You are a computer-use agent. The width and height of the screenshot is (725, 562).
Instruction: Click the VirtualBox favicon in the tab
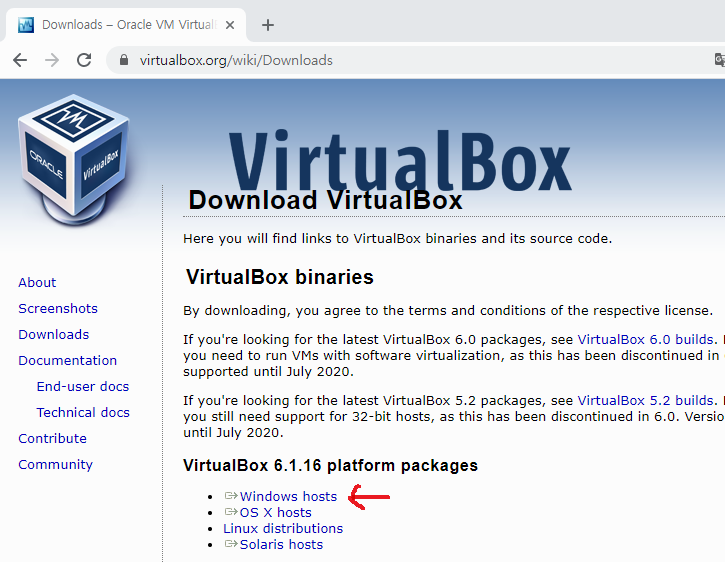[x=26, y=25]
